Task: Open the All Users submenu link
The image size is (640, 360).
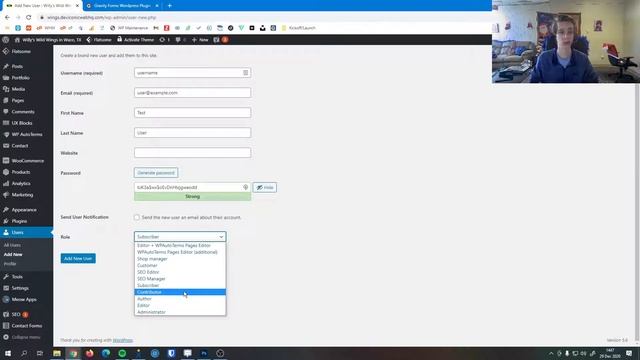Action: 12,245
